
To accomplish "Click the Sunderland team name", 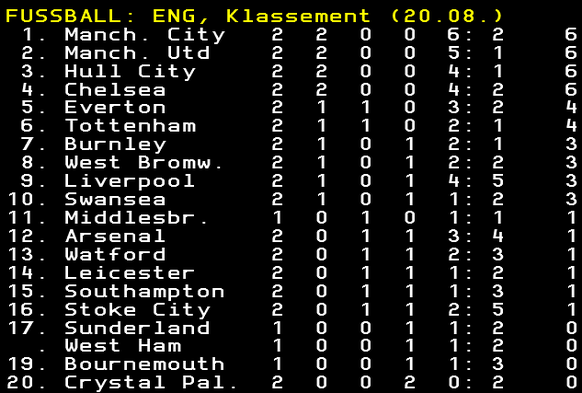I will point(137,328).
